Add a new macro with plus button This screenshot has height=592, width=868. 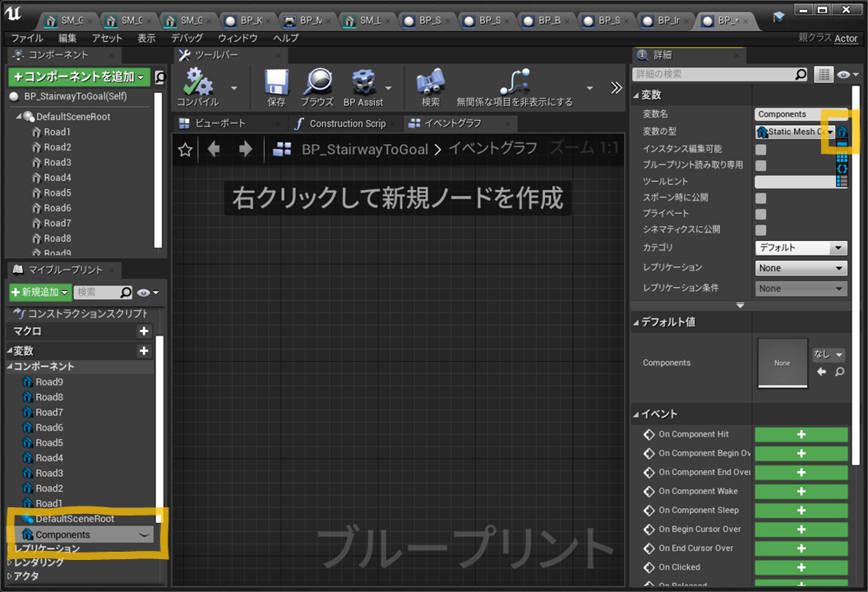click(x=144, y=331)
